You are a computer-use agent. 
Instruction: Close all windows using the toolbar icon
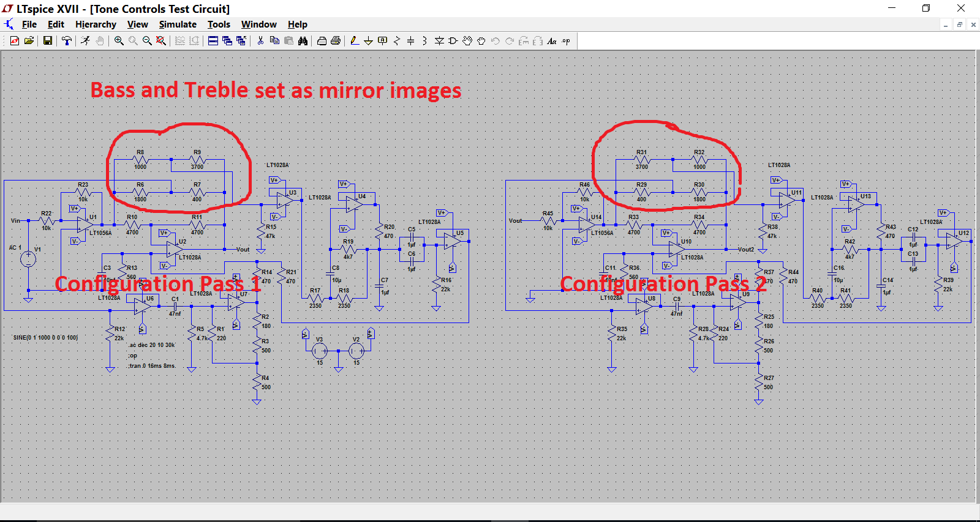click(241, 41)
